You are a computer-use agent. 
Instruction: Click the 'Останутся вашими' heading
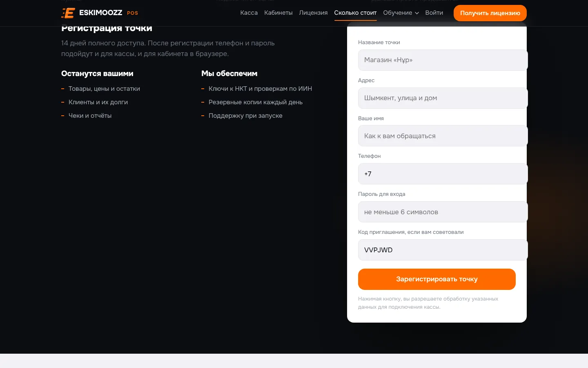pyautogui.click(x=97, y=74)
